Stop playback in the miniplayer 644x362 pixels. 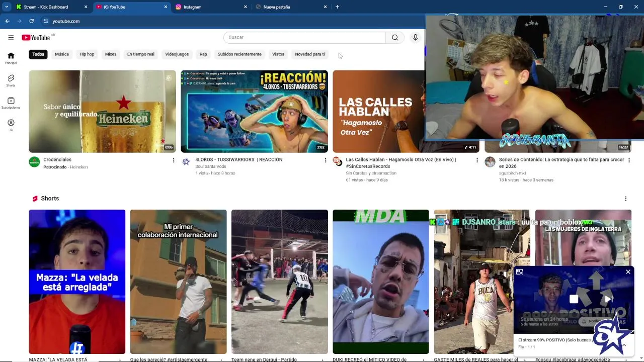574,299
